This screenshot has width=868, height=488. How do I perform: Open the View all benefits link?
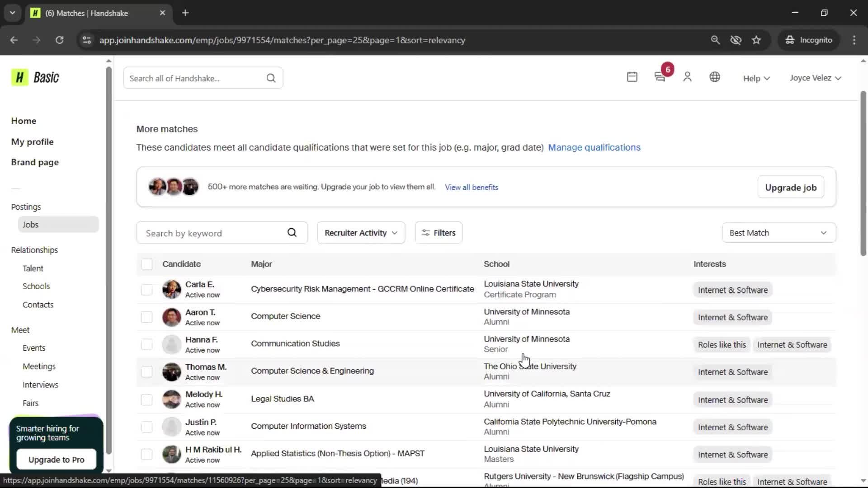point(472,187)
